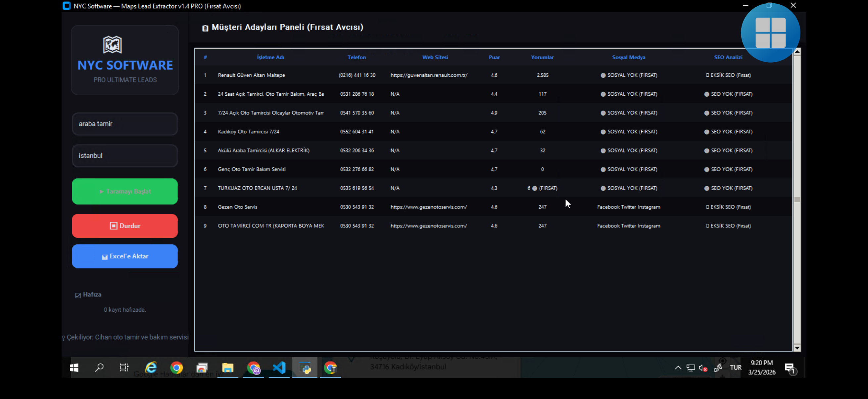Select phone number (0216) 441 16 30
The height and width of the screenshot is (399, 868).
tap(357, 75)
